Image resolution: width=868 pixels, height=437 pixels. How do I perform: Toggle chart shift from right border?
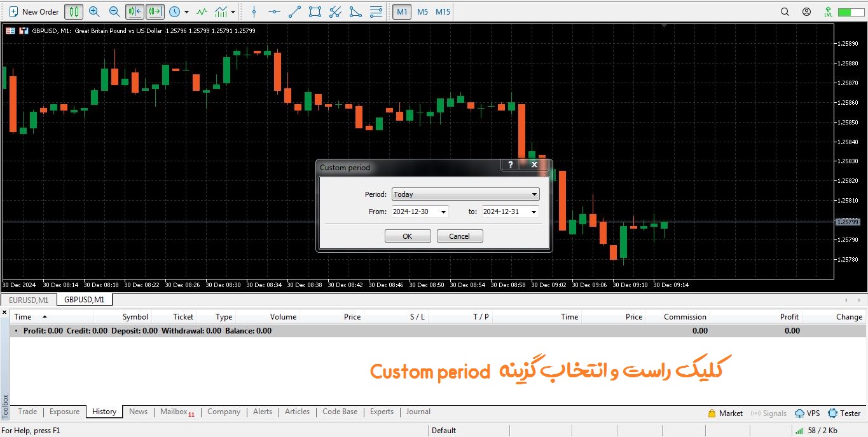click(x=155, y=11)
